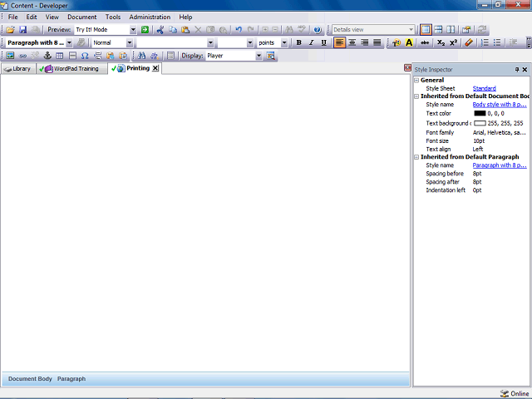Screen dimensions: 532x399
Task: Click the icon right of Display dropdown
Action: tap(270, 56)
